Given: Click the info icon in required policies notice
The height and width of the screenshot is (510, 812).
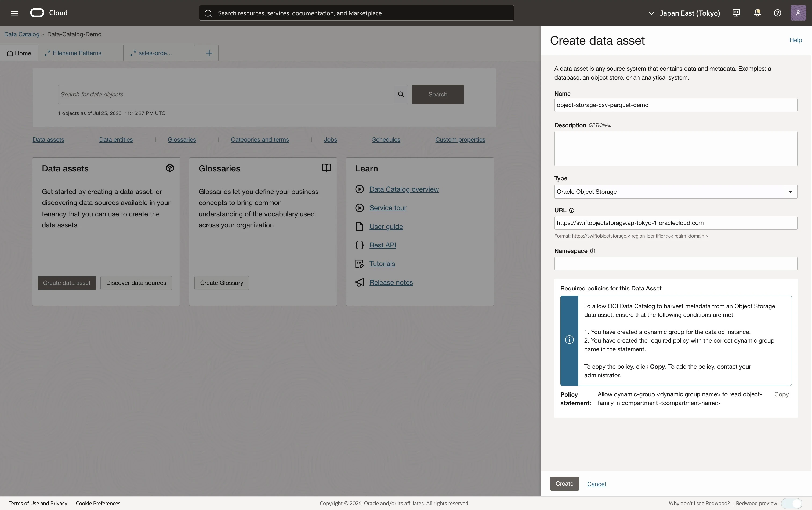Looking at the screenshot, I should tap(569, 340).
